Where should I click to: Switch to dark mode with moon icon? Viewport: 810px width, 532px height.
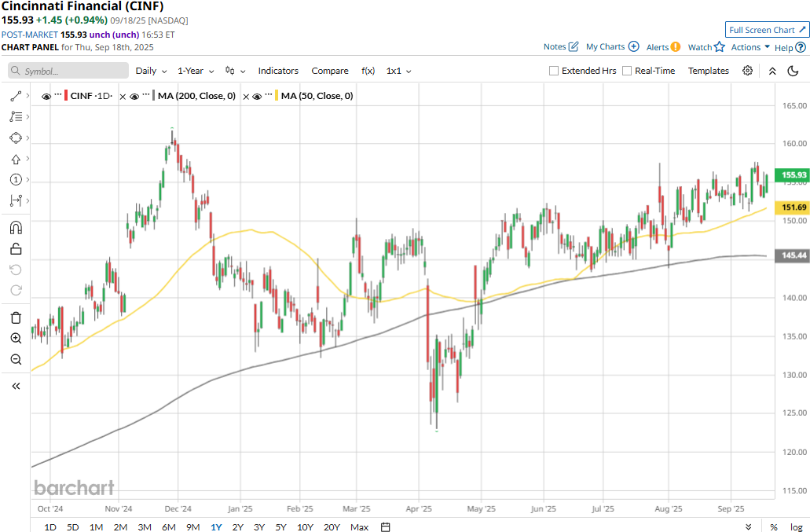click(793, 71)
